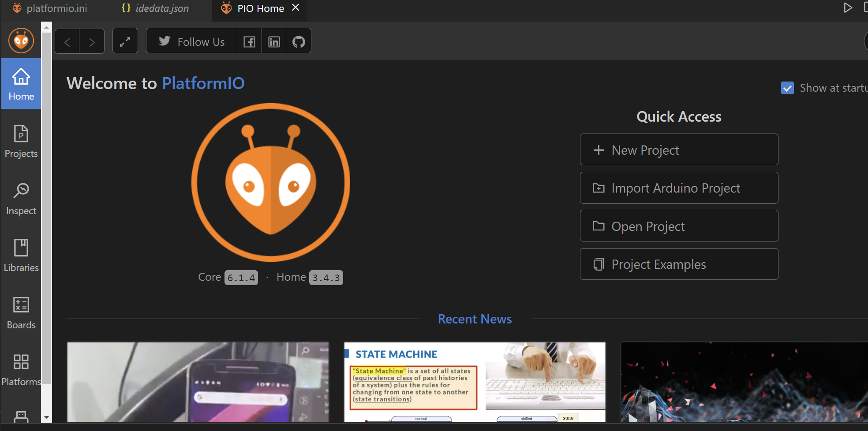Image resolution: width=868 pixels, height=431 pixels.
Task: Return to the Home screen via sidebar
Action: point(21,84)
